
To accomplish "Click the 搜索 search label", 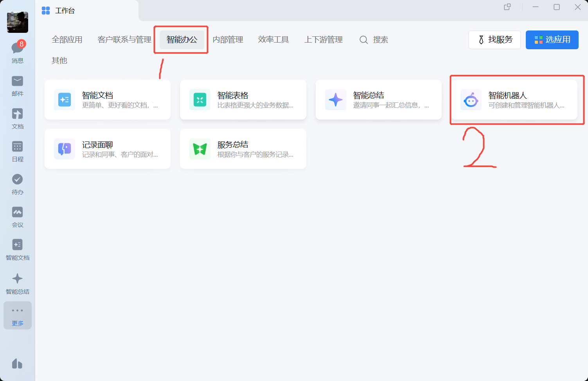I will point(381,40).
